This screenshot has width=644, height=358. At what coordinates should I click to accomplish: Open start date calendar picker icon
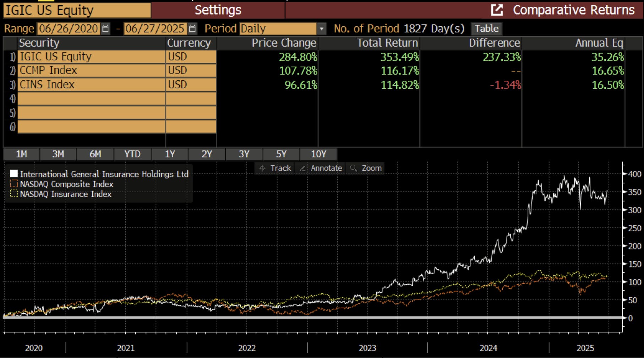(105, 28)
